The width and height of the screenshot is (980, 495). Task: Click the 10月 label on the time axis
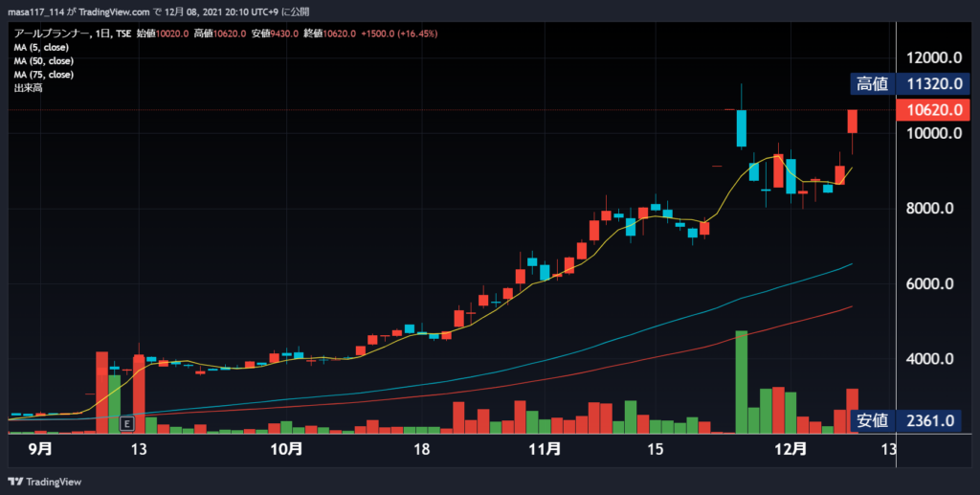tap(287, 449)
